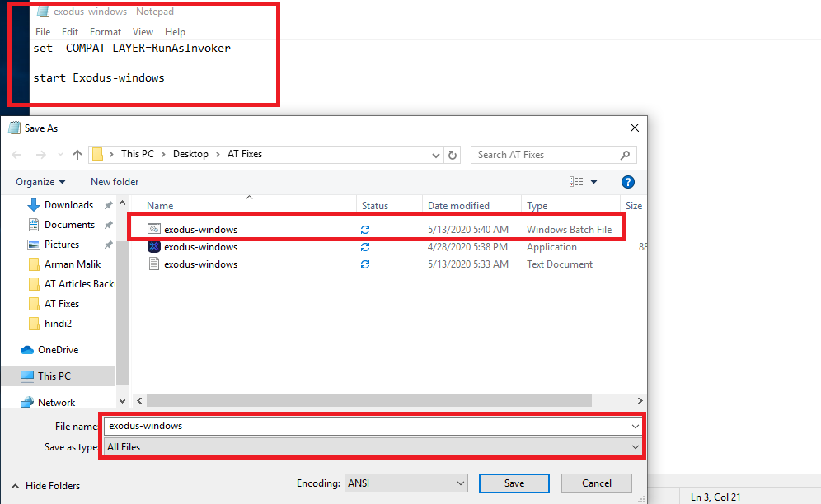This screenshot has height=504, width=821.
Task: Select the exodus-windows Text Document icon
Action: point(154,264)
